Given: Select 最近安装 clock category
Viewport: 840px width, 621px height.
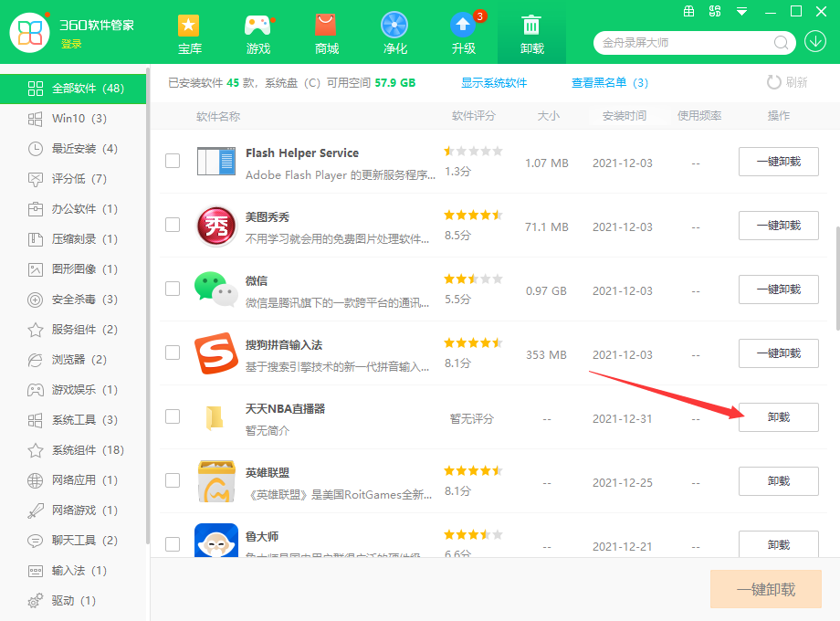Looking at the screenshot, I should [x=73, y=149].
